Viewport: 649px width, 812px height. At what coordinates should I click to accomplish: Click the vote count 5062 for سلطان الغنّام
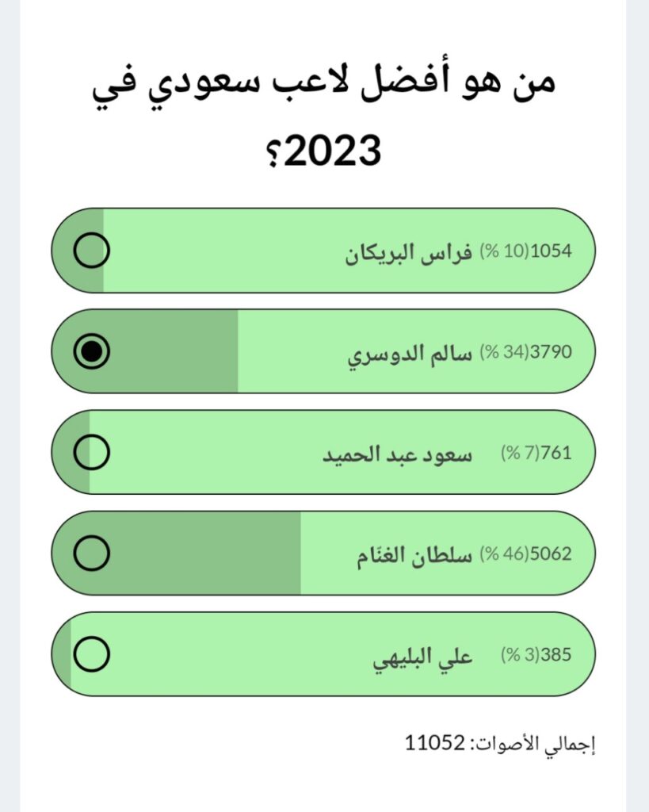point(552,553)
